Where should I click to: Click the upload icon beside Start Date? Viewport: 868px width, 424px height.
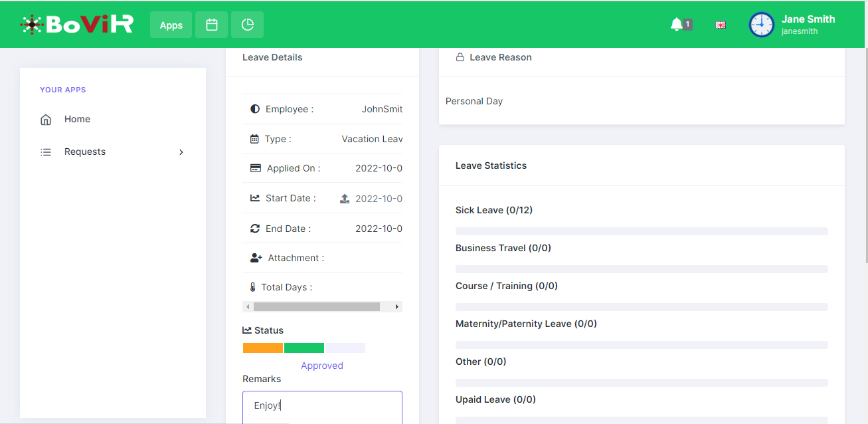click(x=345, y=199)
